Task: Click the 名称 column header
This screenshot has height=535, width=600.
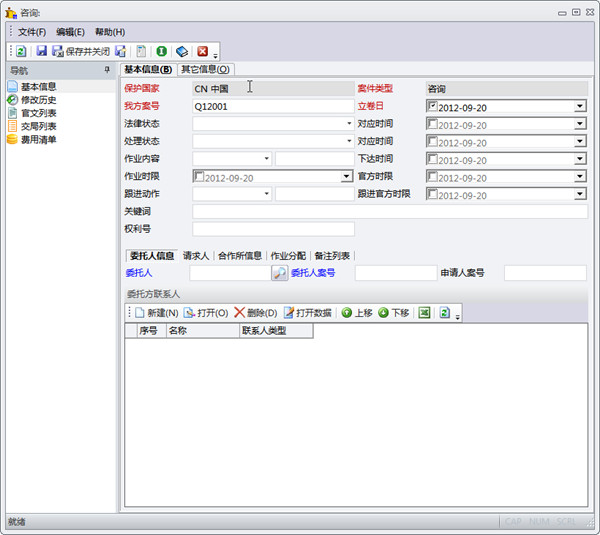Action: click(x=203, y=331)
